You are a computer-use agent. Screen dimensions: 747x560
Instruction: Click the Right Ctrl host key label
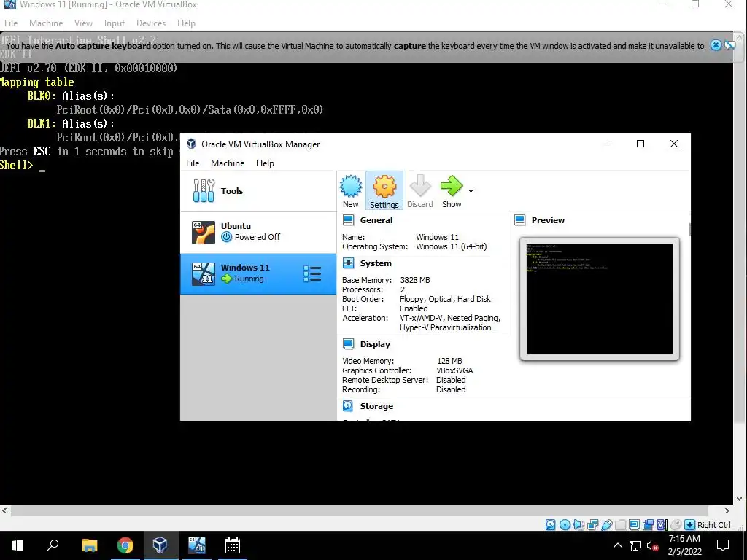pyautogui.click(x=713, y=525)
